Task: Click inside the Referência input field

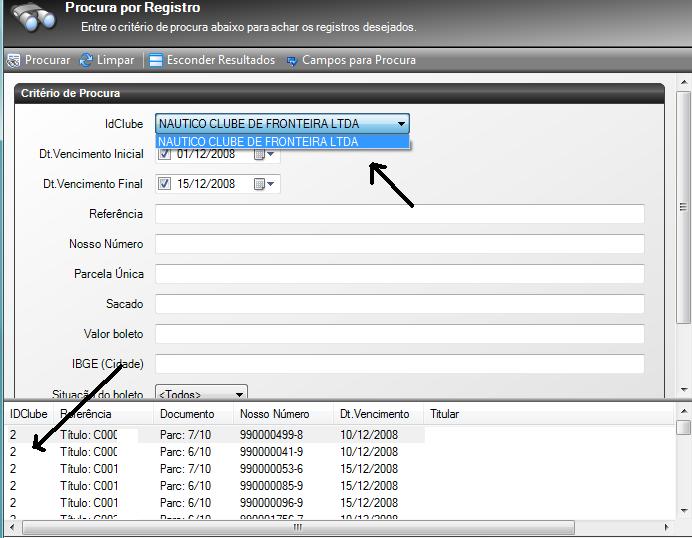Action: pyautogui.click(x=399, y=214)
